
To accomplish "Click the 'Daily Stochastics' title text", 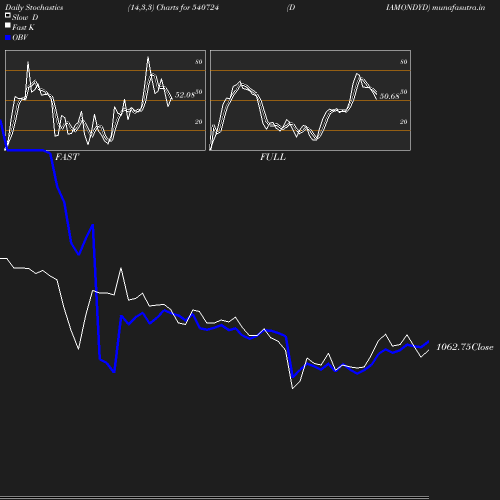I will (34, 8).
